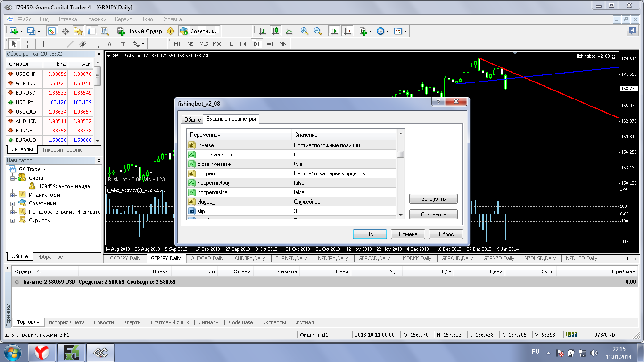Open the Market Watch window icon
Viewport: 644px width, 362px height.
coord(52,31)
